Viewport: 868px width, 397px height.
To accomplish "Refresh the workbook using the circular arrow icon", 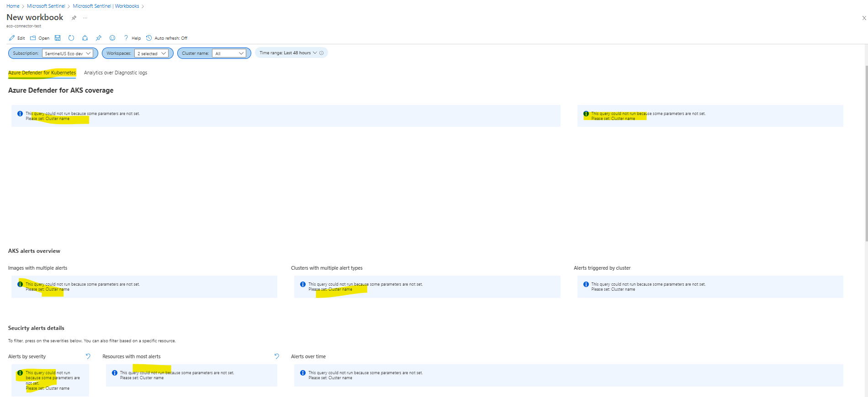I will 71,38.
